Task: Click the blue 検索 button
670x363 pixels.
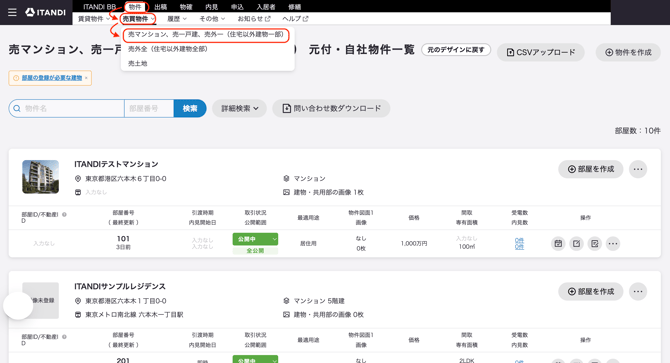Action: [190, 108]
